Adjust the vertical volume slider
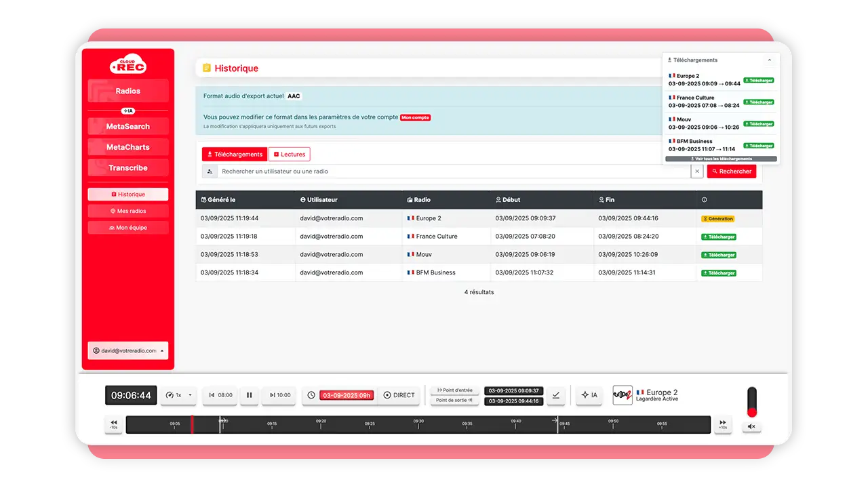This screenshot has width=868, height=488. pyautogui.click(x=751, y=403)
